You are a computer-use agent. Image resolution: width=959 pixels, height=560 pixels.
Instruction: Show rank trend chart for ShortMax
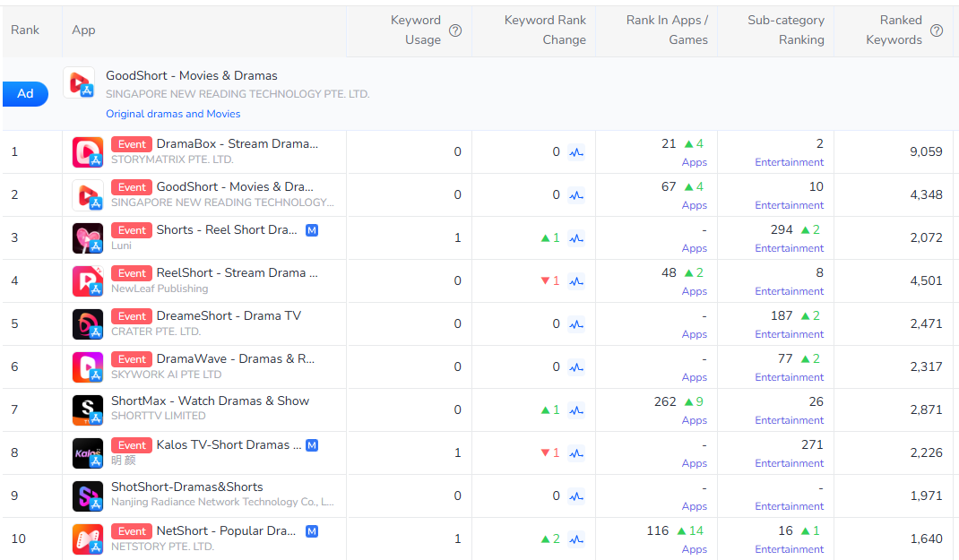[x=576, y=409]
